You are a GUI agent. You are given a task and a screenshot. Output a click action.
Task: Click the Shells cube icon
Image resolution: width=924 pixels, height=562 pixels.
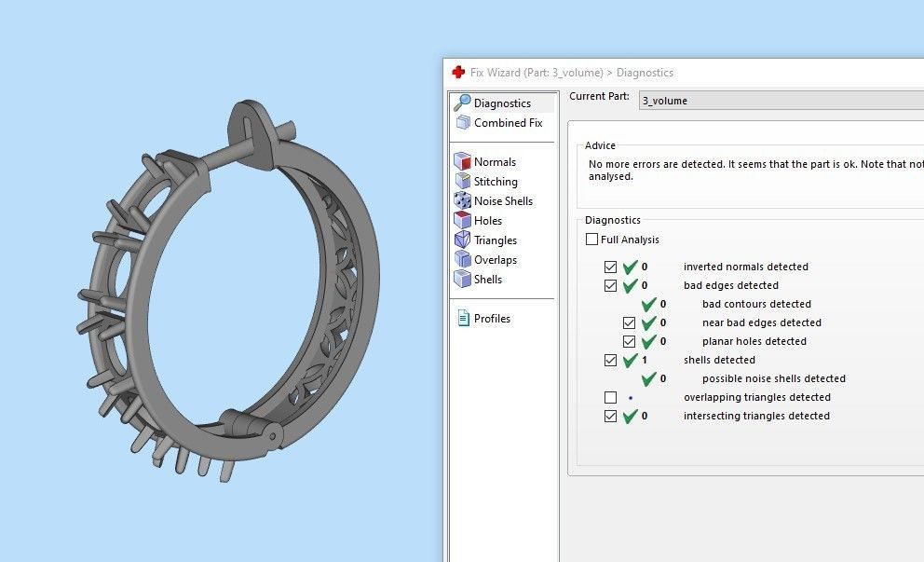click(x=463, y=279)
